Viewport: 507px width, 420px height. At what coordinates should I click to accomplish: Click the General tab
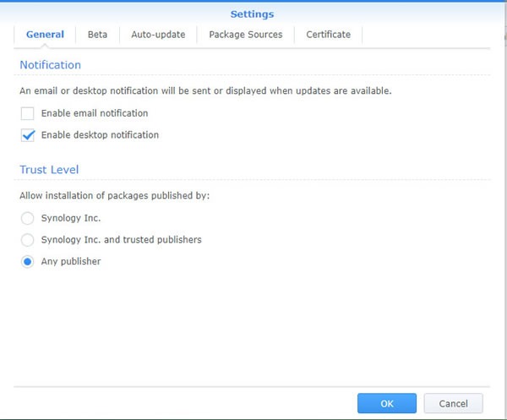coord(45,35)
